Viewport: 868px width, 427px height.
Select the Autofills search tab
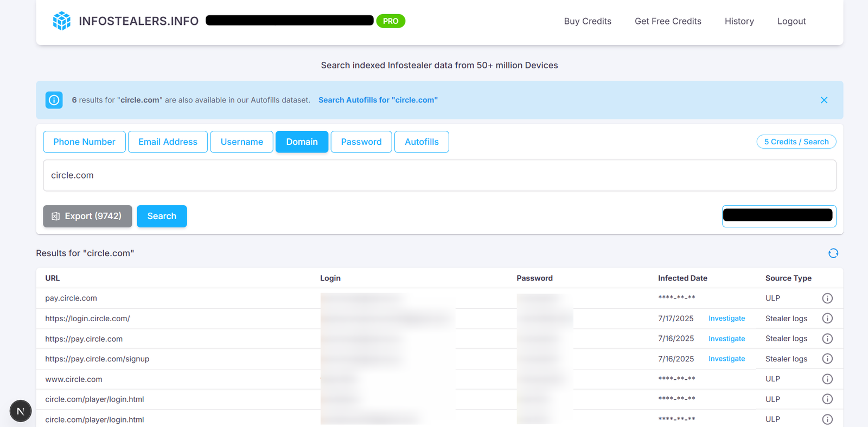[x=422, y=142]
